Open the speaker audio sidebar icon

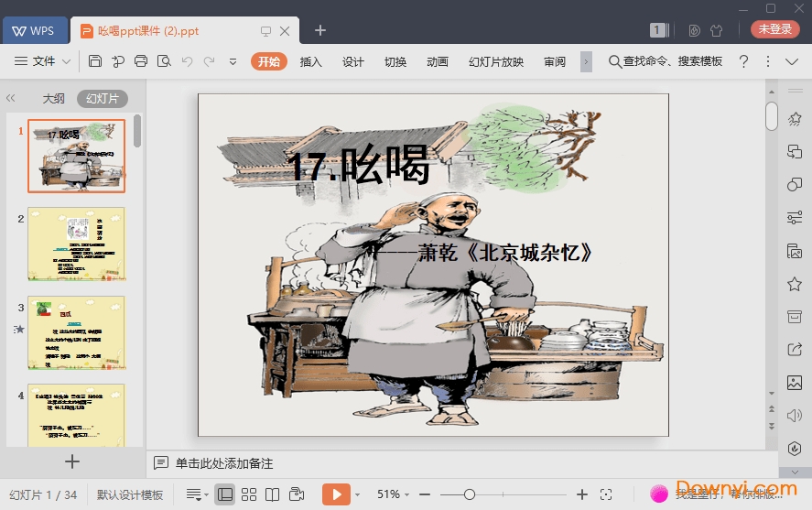point(795,416)
